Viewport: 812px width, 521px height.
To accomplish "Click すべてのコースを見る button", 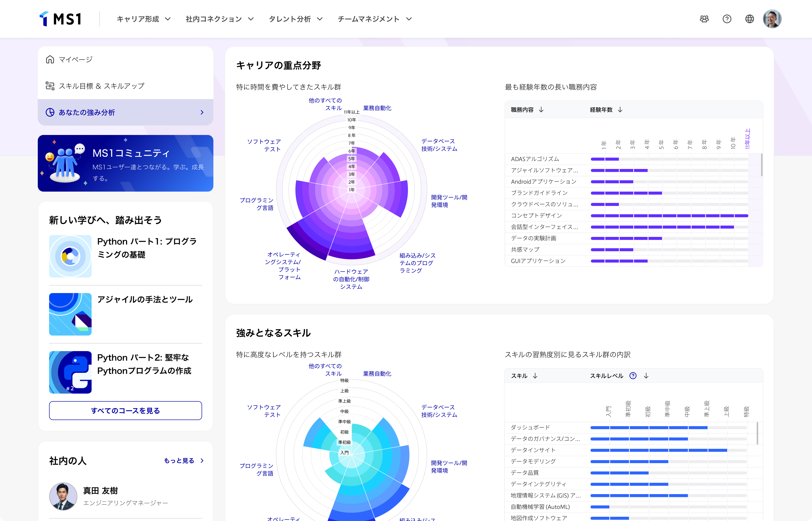I will (126, 411).
